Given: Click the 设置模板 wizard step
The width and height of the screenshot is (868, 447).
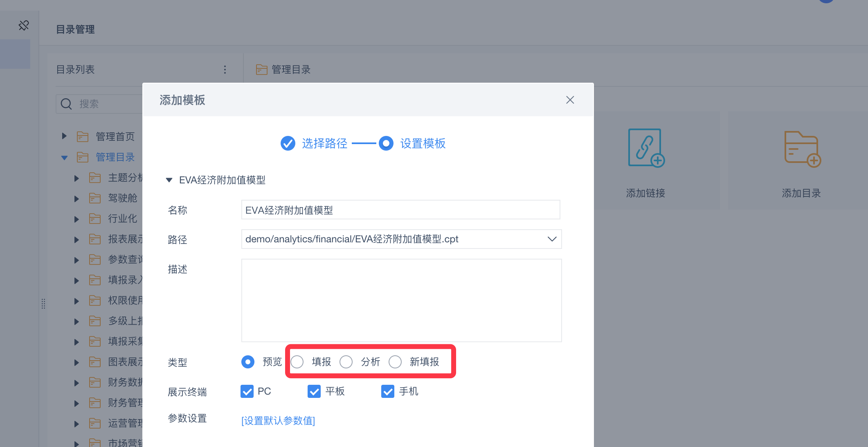Looking at the screenshot, I should pyautogui.click(x=422, y=144).
